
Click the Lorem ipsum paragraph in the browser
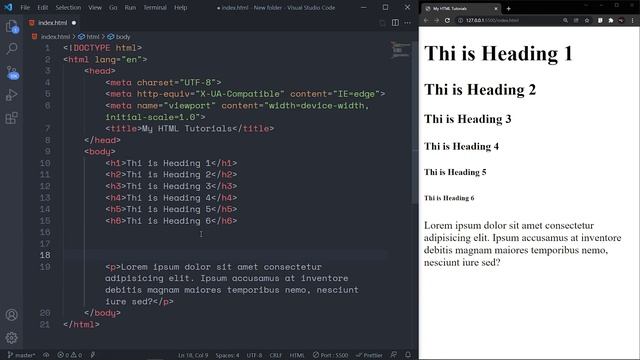click(x=522, y=244)
